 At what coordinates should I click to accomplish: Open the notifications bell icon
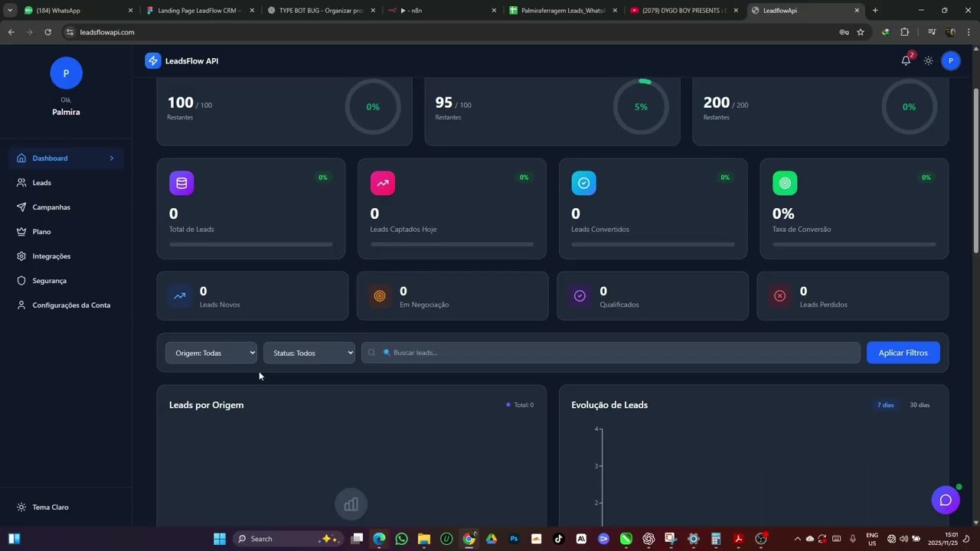(906, 60)
